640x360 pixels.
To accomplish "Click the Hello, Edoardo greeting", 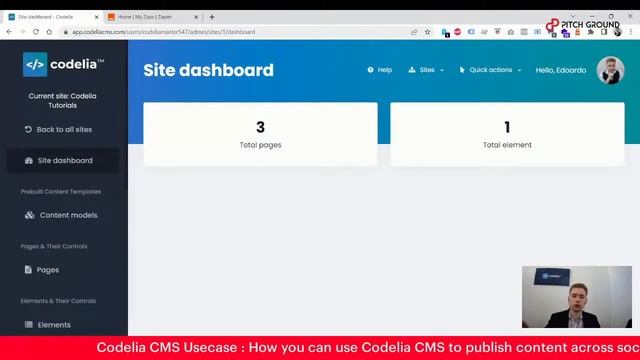I will (x=561, y=70).
